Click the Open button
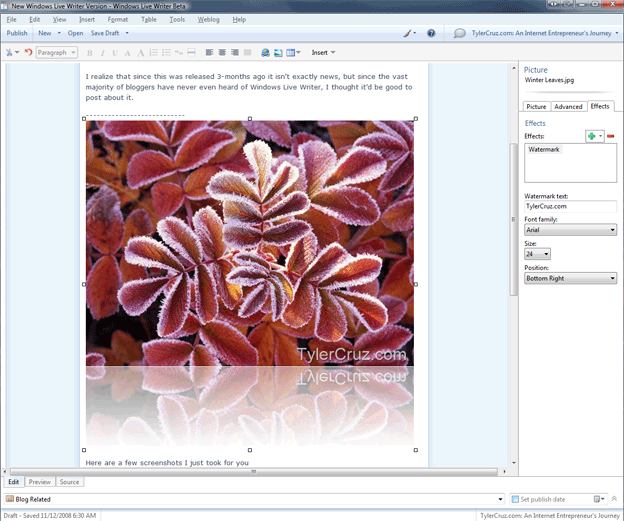This screenshot has height=521, width=624. (75, 33)
